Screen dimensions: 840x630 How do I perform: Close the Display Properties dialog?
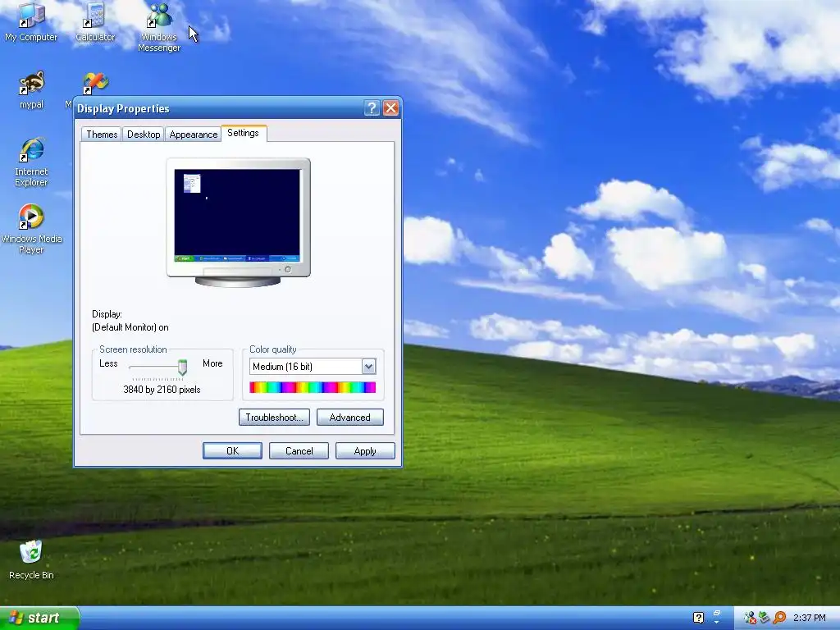pyautogui.click(x=391, y=108)
